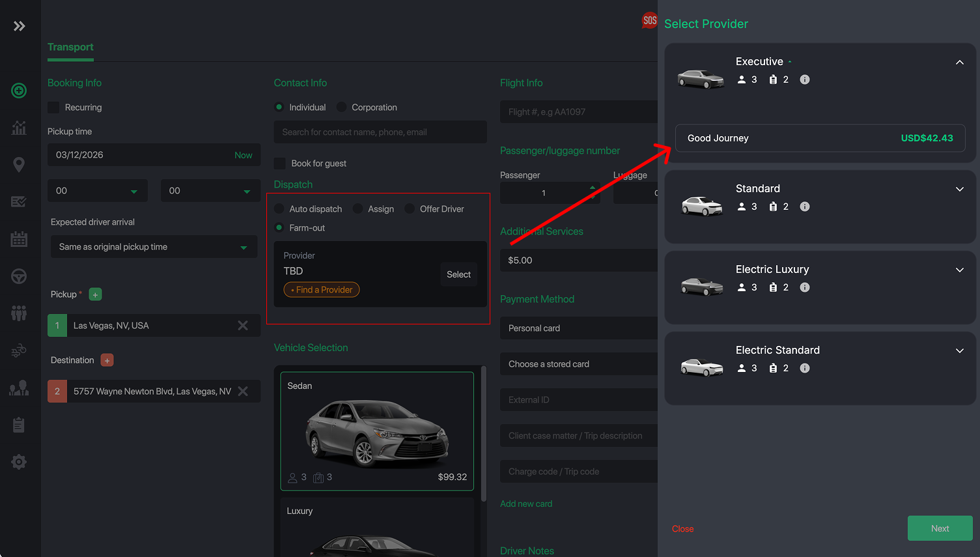Enable the Recurring checkbox
This screenshot has width=980, height=557.
point(53,107)
